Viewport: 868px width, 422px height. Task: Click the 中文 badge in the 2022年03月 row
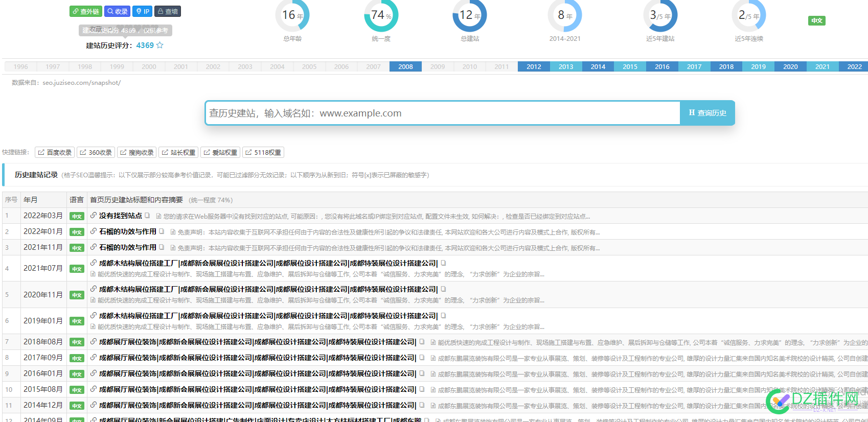pos(77,216)
